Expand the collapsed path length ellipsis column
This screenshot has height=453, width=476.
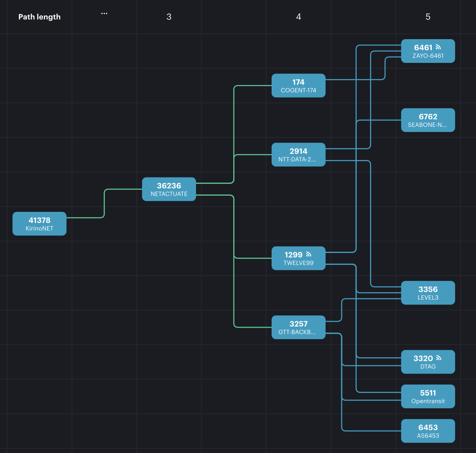104,14
